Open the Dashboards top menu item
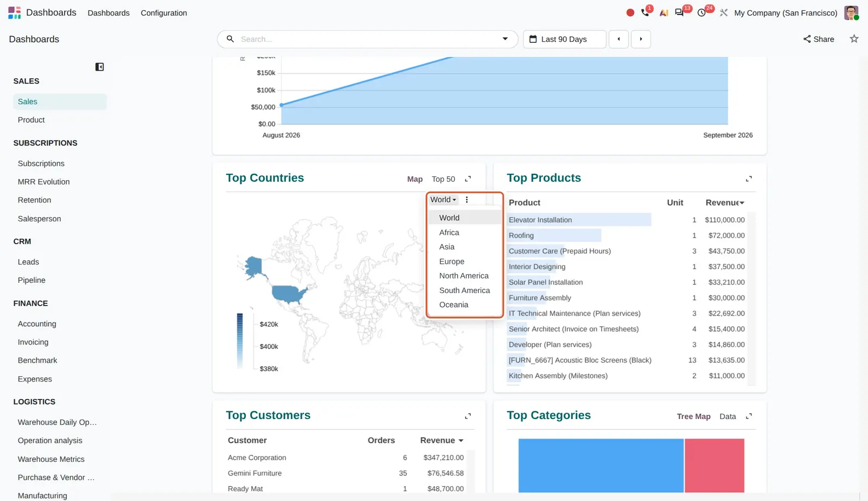The width and height of the screenshot is (868, 501). point(108,12)
